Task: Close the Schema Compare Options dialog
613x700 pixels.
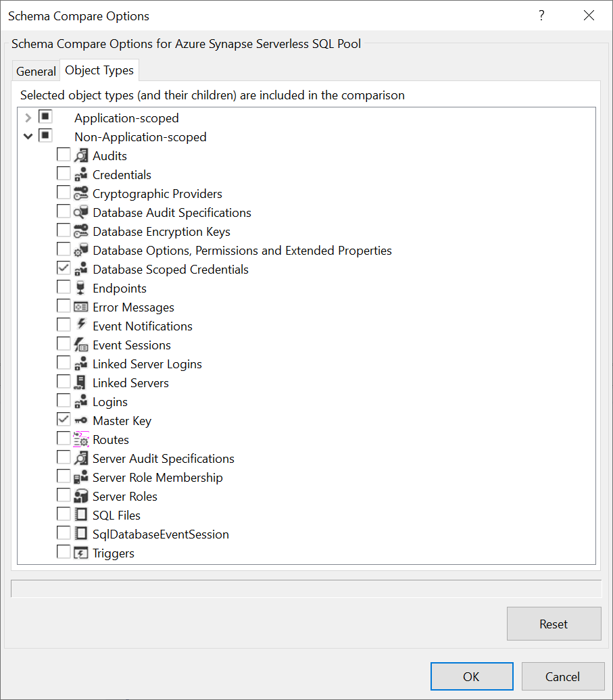Action: [589, 16]
